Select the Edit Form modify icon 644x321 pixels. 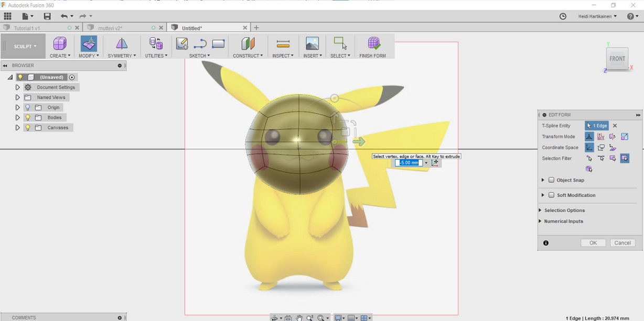[89, 43]
